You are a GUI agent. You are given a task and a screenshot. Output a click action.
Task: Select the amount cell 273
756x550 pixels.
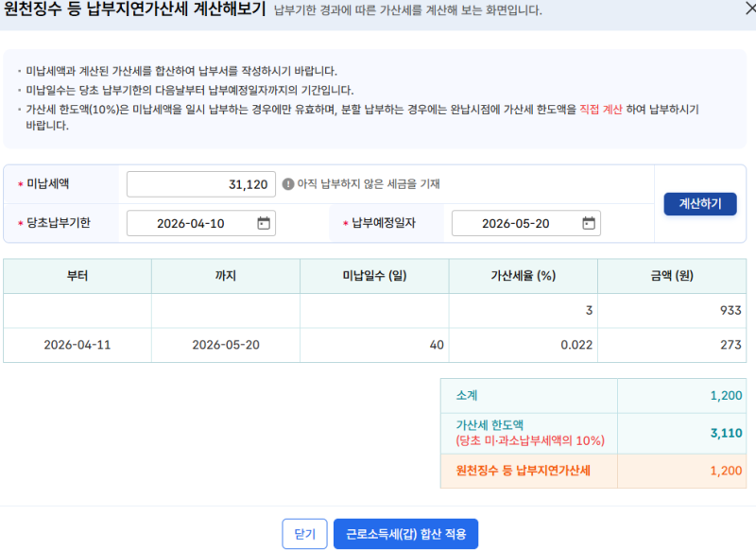point(672,345)
